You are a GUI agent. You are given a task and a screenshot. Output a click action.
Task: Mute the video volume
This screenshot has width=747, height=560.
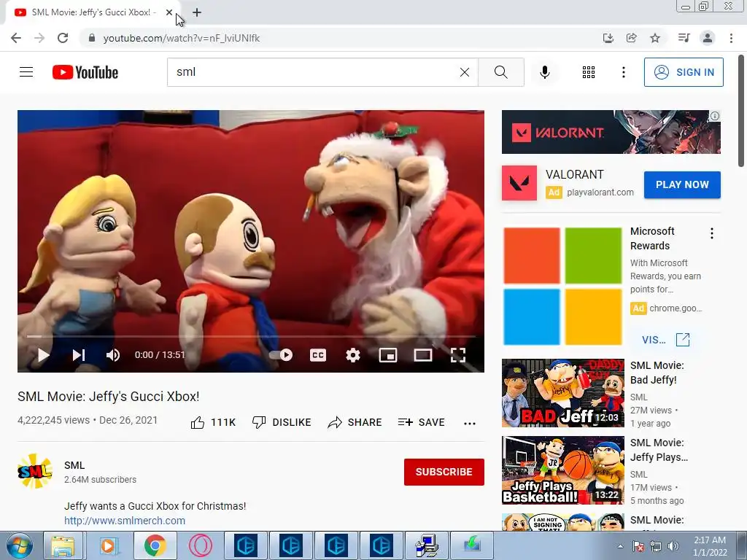113,355
